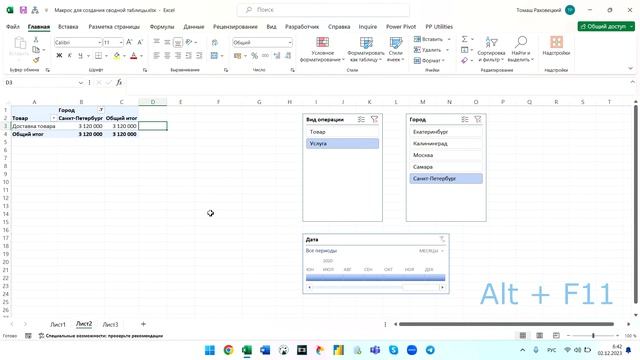Toggle multi-select in Вид операции slicer
Viewport: 640px width, 360px height.
(361, 119)
